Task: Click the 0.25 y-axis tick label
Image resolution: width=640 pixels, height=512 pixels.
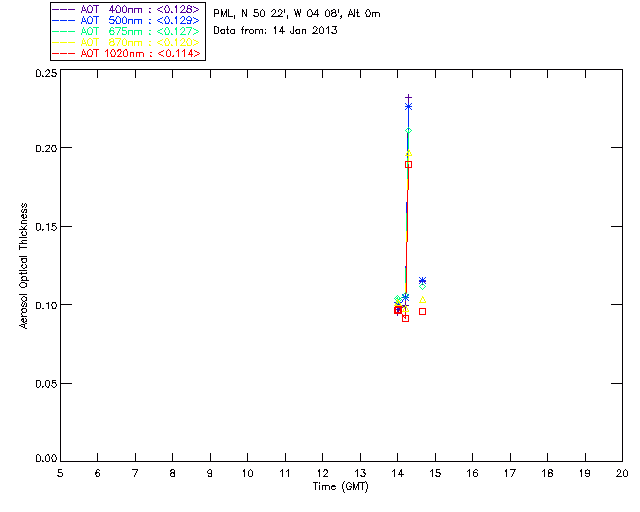Action: 46,73
